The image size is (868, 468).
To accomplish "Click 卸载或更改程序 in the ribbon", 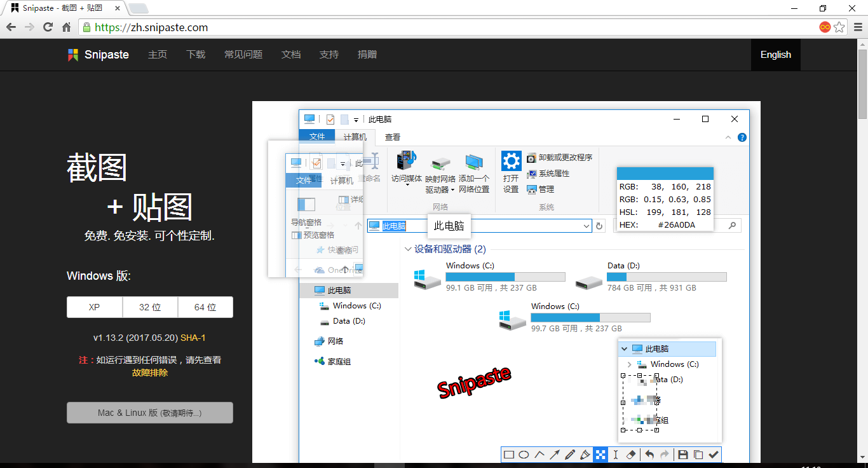I will coord(560,158).
